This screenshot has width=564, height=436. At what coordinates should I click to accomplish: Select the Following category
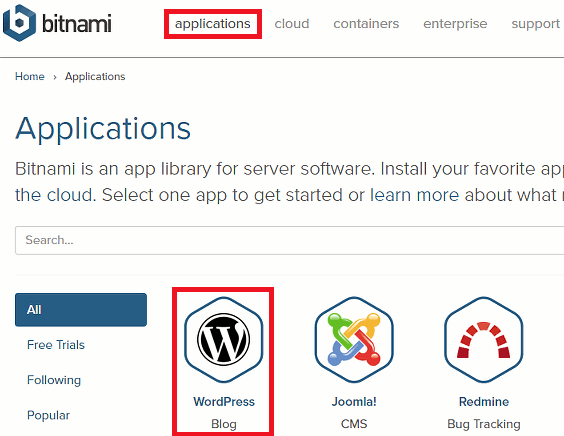pos(54,380)
